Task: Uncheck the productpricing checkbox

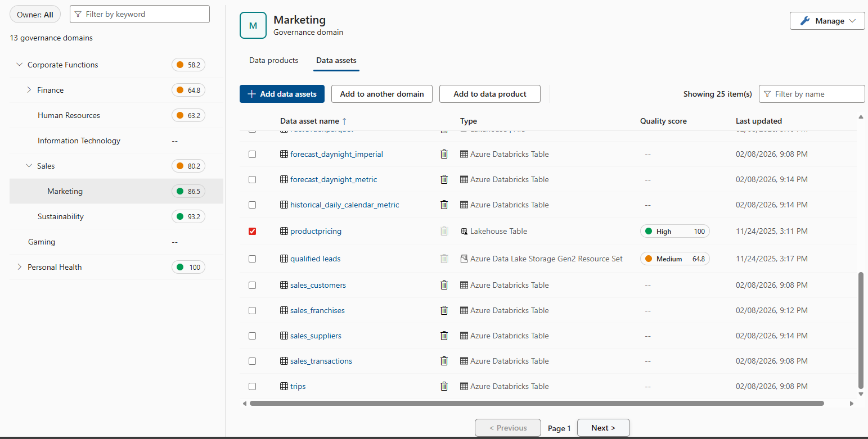Action: click(x=252, y=231)
